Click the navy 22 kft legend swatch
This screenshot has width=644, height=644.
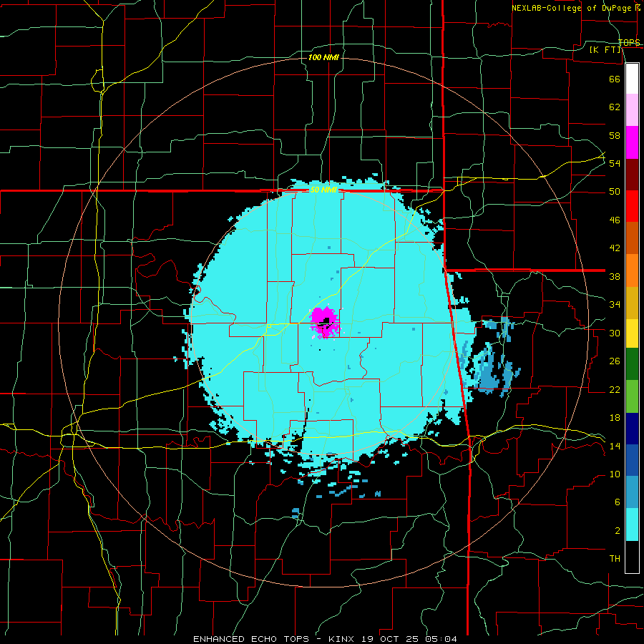632,429
